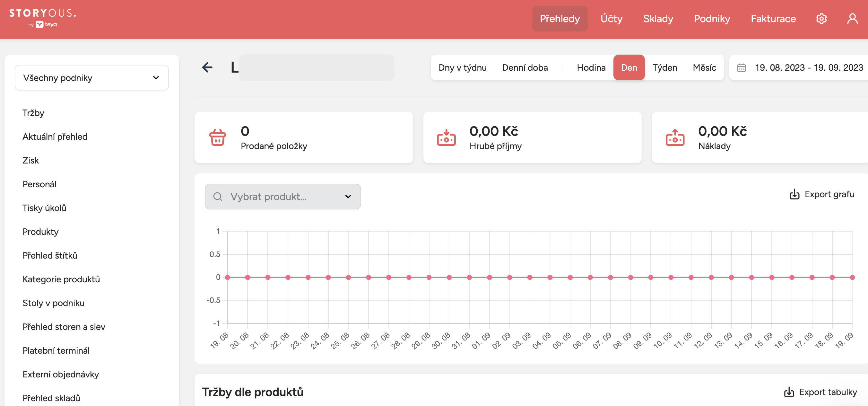The height and width of the screenshot is (406, 868).
Task: Open Platební terminál report
Action: [56, 350]
